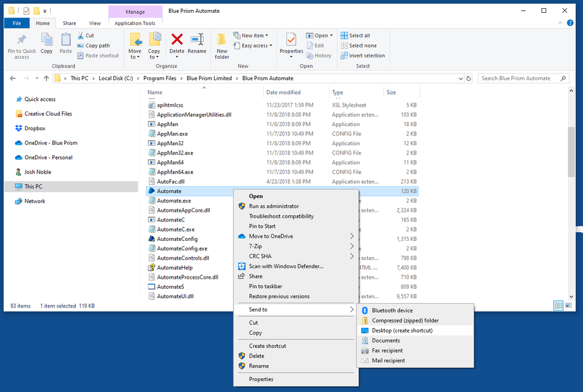Expand the address bar history dropdown
The height and width of the screenshot is (392, 583).
pyautogui.click(x=460, y=78)
